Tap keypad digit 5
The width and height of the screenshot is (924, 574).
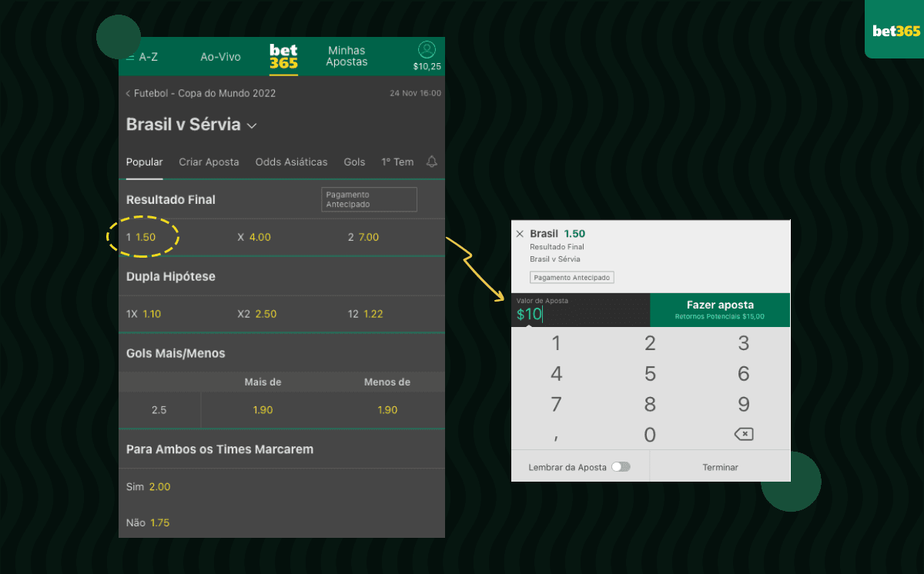click(650, 374)
